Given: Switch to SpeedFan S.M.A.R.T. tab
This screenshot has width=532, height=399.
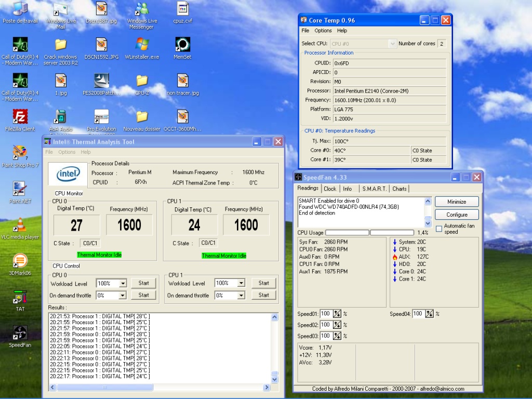Looking at the screenshot, I should click(x=374, y=189).
